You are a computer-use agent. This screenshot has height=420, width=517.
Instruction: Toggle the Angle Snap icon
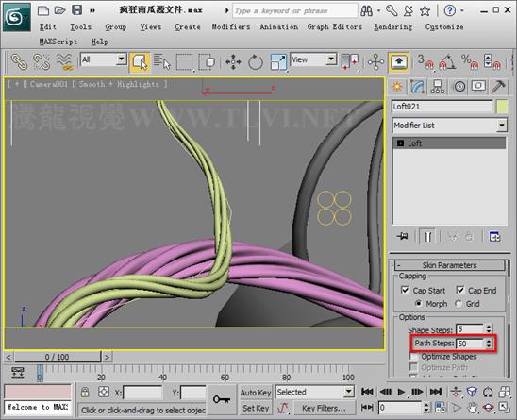(447, 62)
